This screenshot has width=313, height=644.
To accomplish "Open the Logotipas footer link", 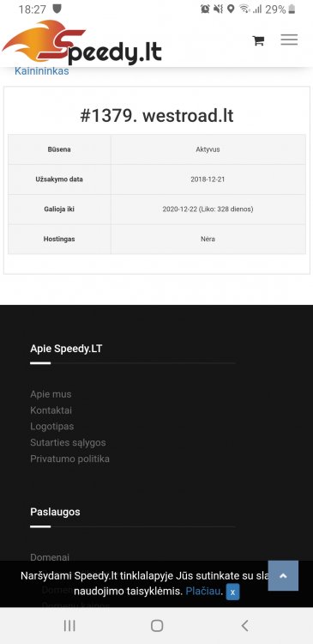I will pyautogui.click(x=51, y=426).
